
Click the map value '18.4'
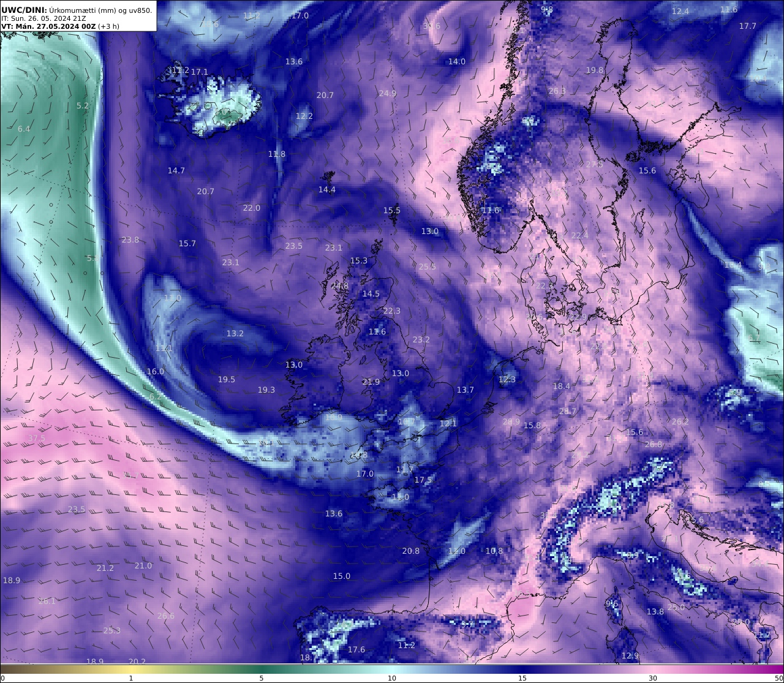(562, 386)
